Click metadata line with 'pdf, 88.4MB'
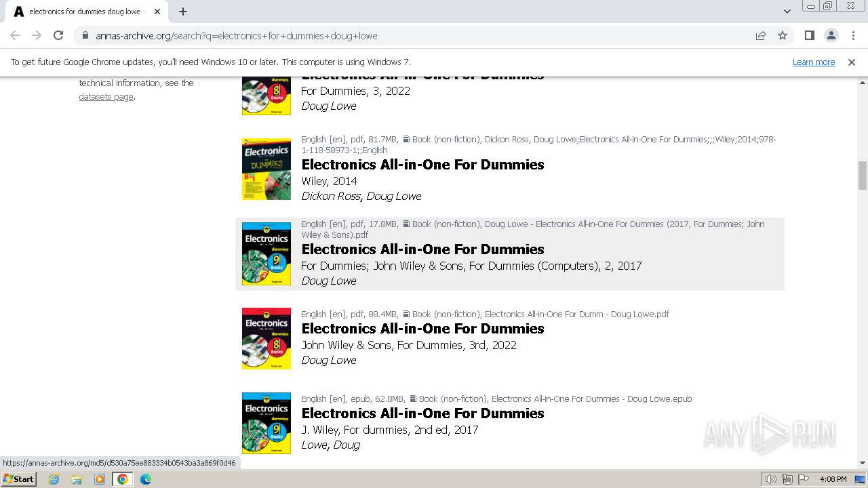 coord(485,314)
